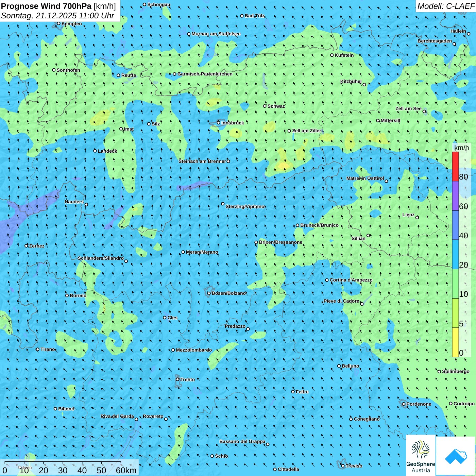Pick the mint green legend band
The height and width of the screenshot is (476, 476).
pos(455,284)
